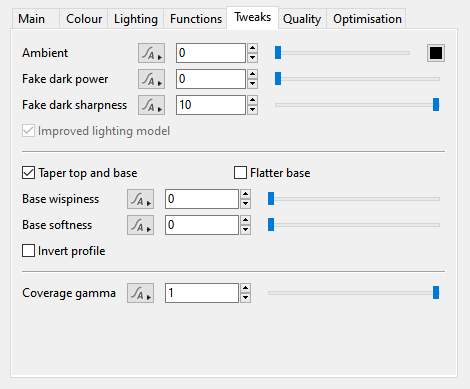The height and width of the screenshot is (389, 470).
Task: Decrease Coverage gamma with down arrow
Action: (x=246, y=298)
